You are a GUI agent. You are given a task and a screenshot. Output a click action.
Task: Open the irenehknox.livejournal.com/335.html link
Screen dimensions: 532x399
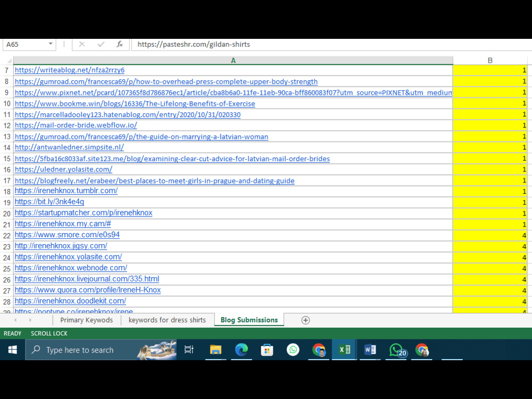87,279
